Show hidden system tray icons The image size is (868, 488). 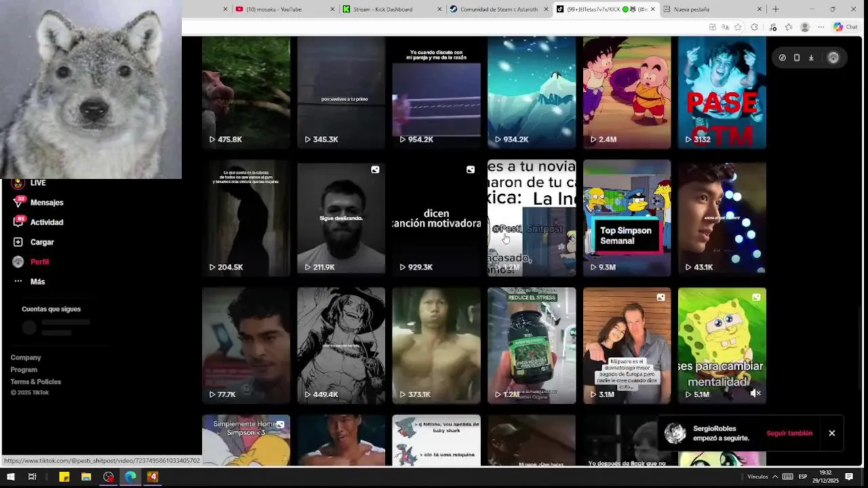pos(775,477)
